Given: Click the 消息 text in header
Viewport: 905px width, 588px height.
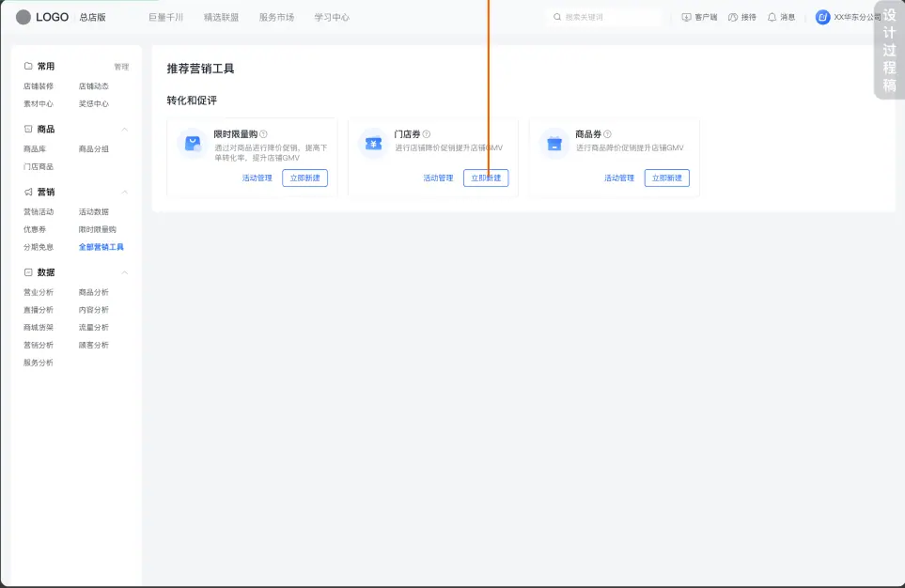Looking at the screenshot, I should [788, 17].
